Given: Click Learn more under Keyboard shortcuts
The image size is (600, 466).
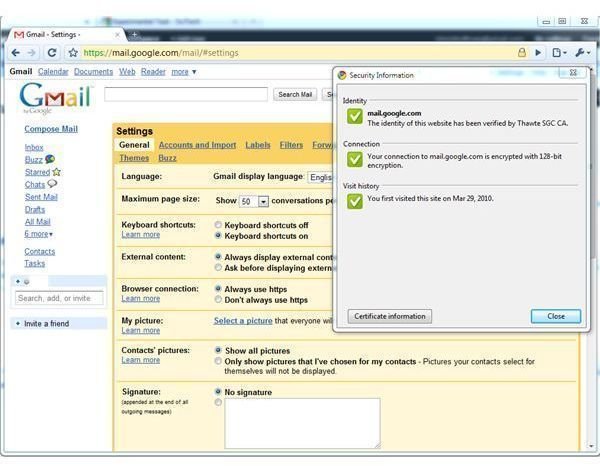Looking at the screenshot, I should tap(140, 235).
